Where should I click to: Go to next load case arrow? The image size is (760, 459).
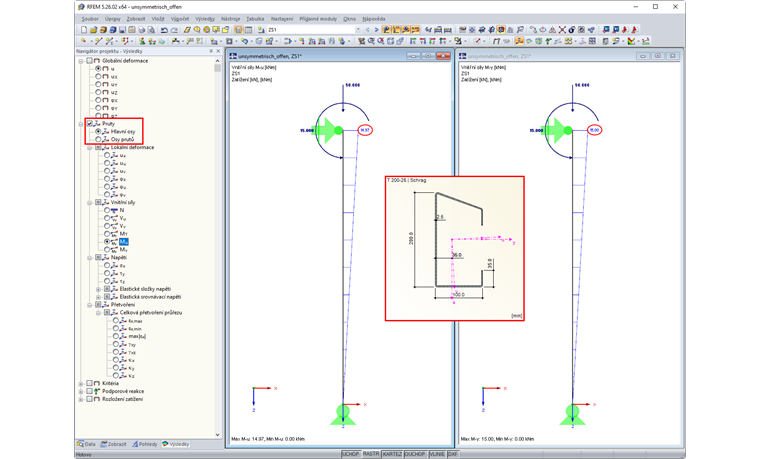(x=377, y=30)
